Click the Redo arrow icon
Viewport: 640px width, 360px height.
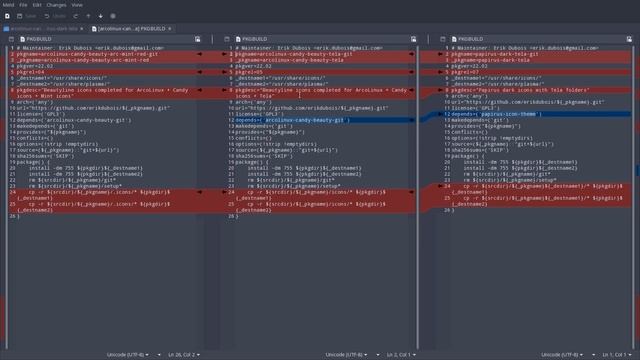(x=76, y=16)
